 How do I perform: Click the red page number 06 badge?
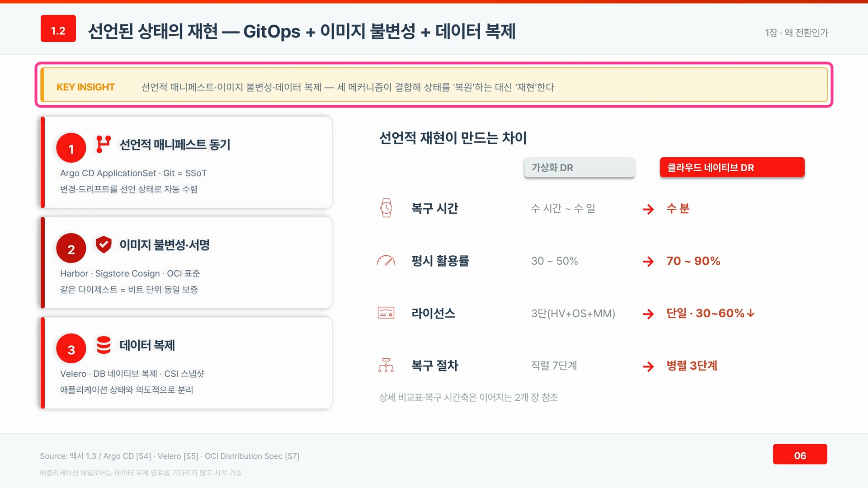coord(800,454)
